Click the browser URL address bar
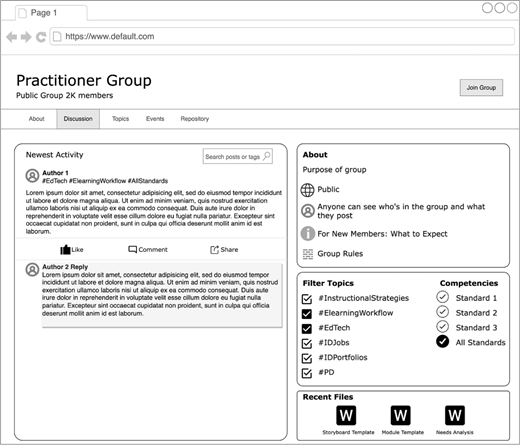Viewport: 520px width, 445px height. click(282, 36)
